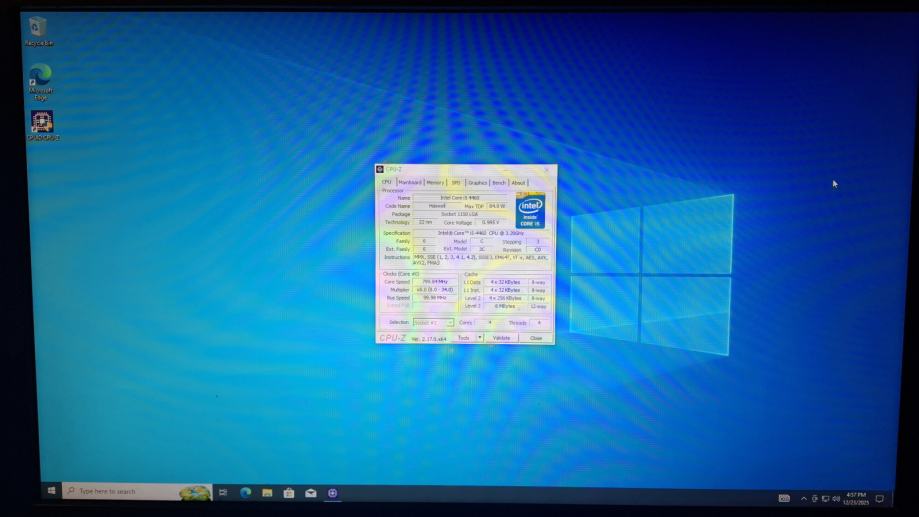Click the L1 Data cache size value
Viewport: 919px width, 517px height.
tap(506, 282)
